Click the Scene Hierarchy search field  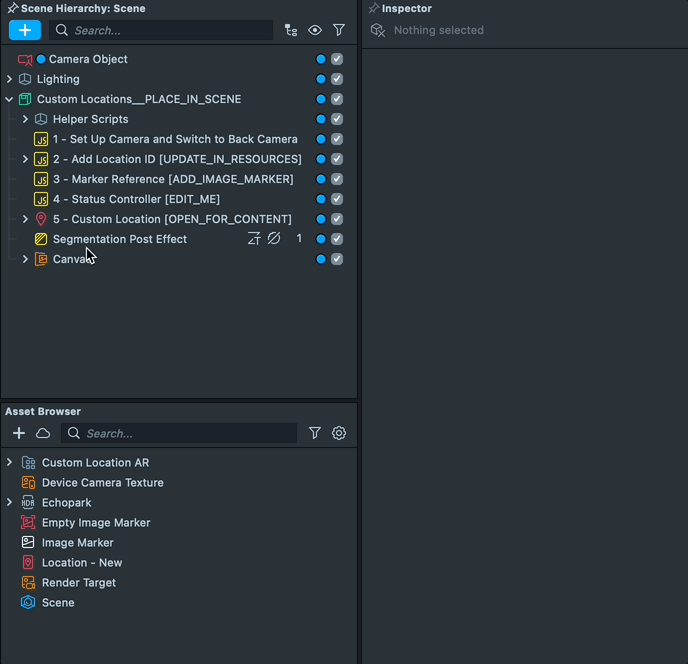pos(161,30)
